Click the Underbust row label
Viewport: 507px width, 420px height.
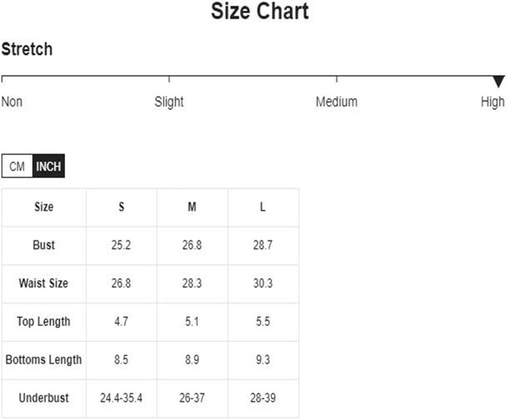tap(44, 398)
